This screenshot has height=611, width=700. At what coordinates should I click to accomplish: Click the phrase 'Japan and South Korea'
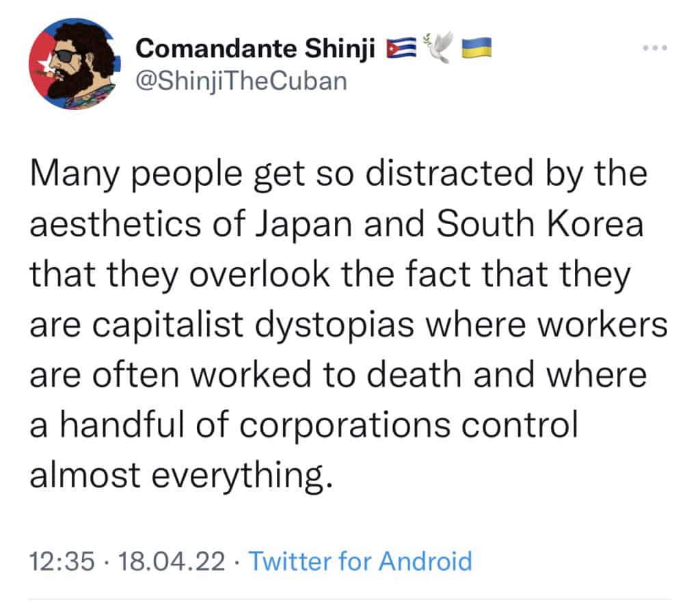point(450,223)
